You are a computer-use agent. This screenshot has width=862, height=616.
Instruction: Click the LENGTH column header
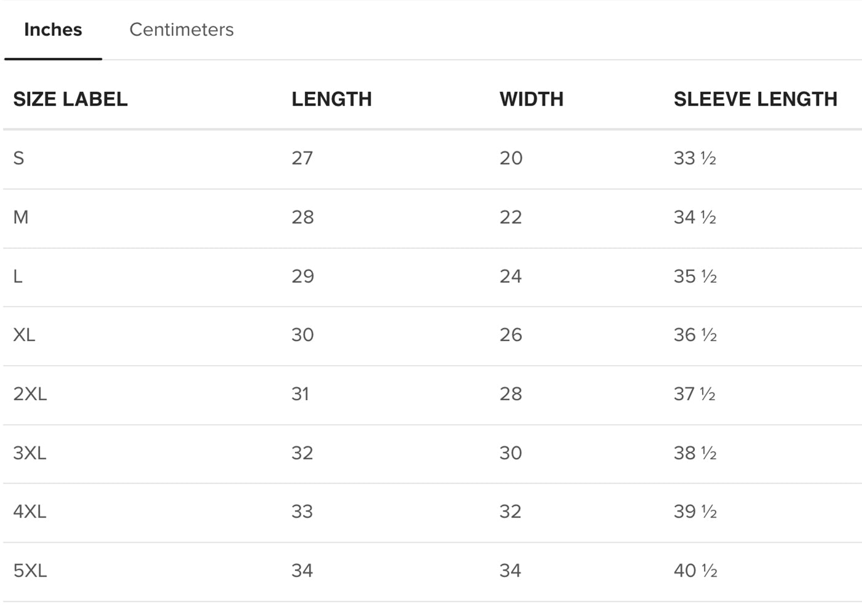point(331,99)
